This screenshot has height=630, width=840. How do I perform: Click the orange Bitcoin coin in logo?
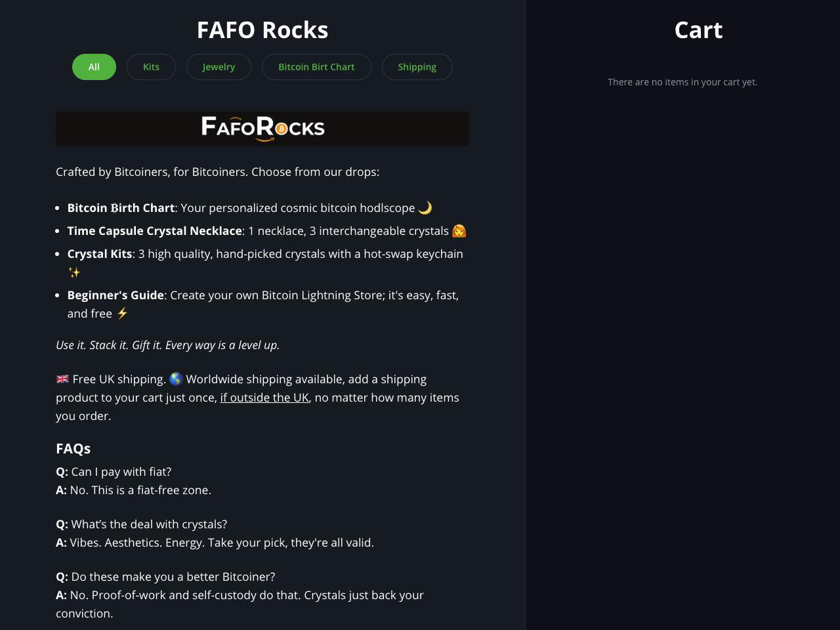click(x=281, y=129)
